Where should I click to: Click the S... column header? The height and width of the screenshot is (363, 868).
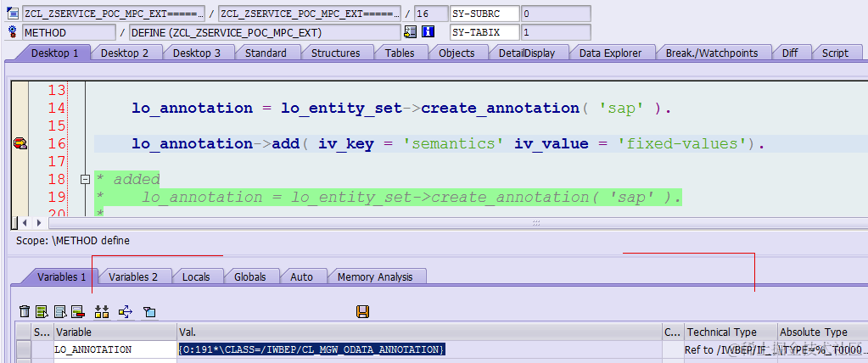42,332
